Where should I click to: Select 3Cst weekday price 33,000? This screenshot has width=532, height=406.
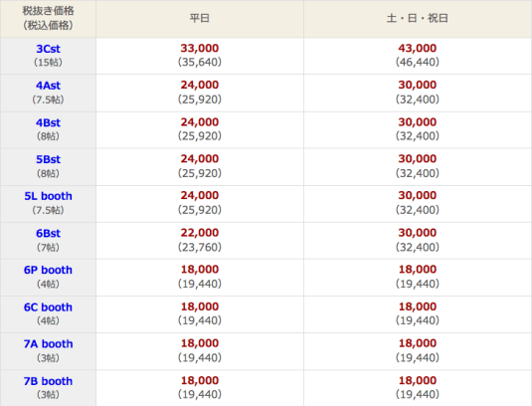(x=200, y=48)
